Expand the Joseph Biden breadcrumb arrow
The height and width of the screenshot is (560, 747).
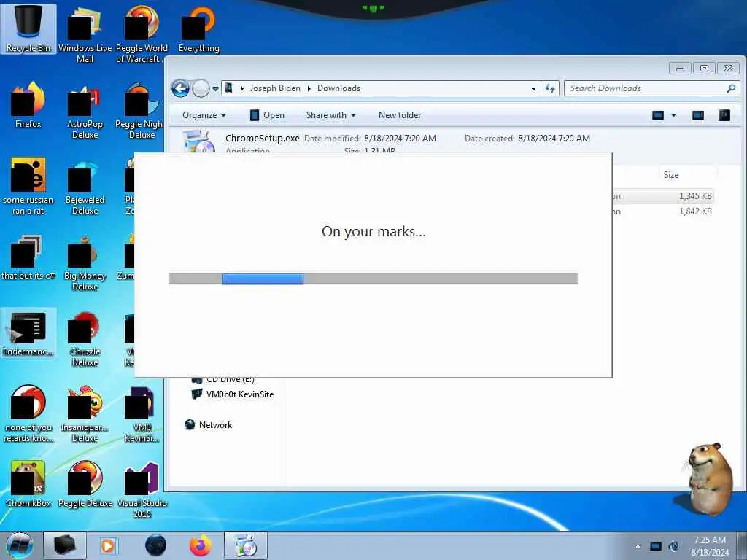point(309,88)
